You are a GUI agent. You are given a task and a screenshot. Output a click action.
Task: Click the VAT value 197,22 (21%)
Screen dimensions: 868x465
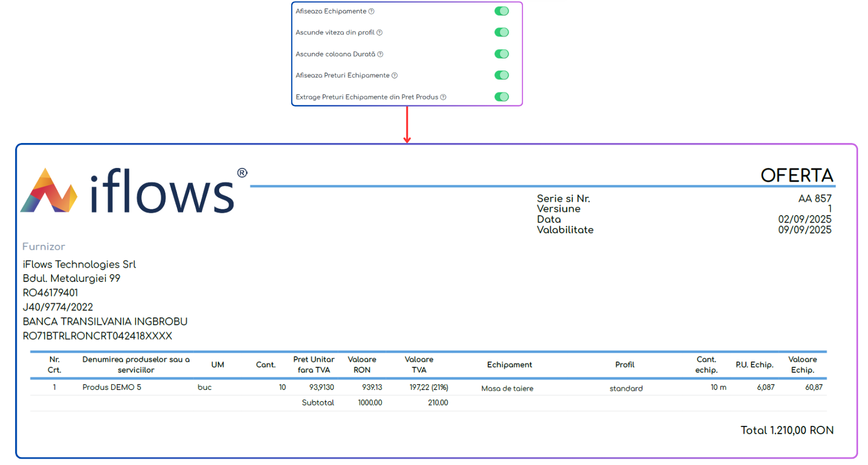429,387
